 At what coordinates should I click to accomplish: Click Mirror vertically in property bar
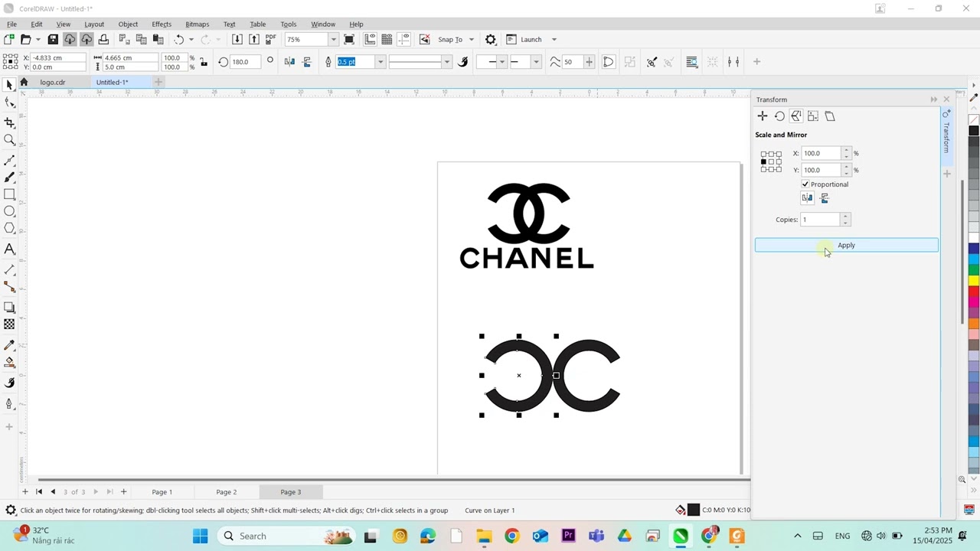pyautogui.click(x=307, y=62)
